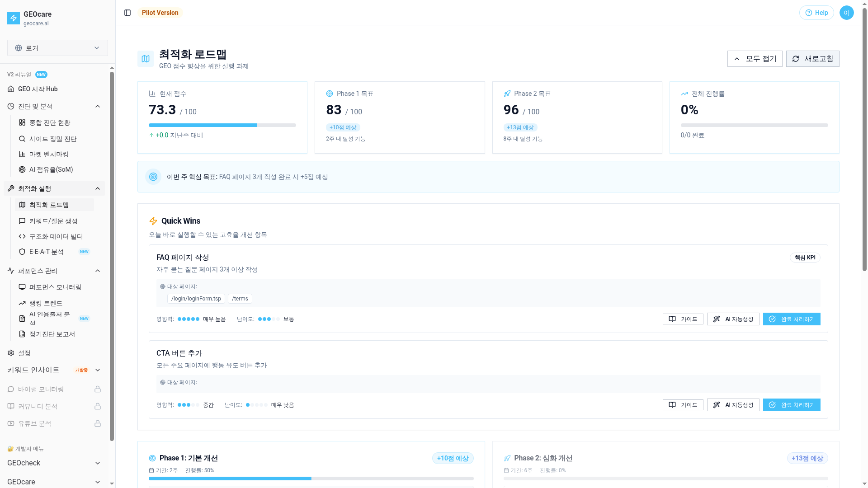Click the 퍼포먼스 모니터링 monitor icon
The image size is (868, 488).
[22, 287]
